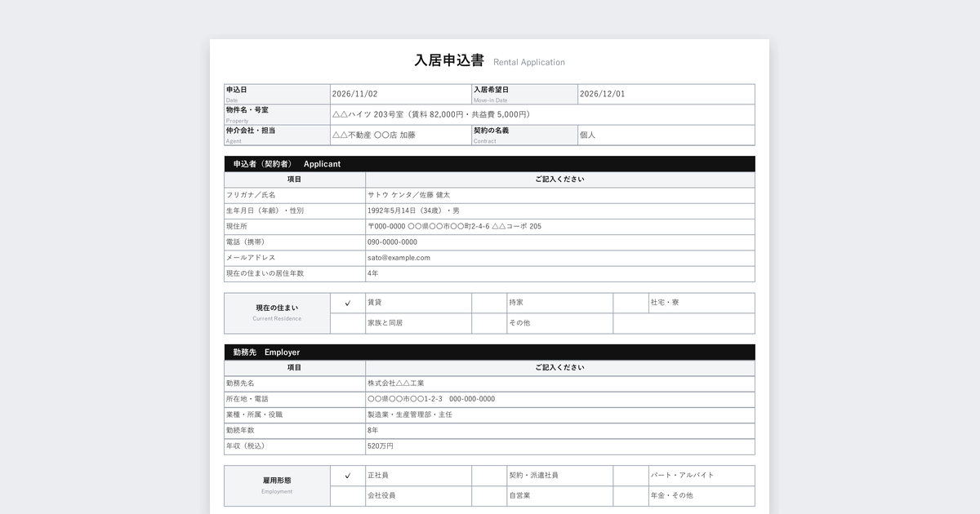Check the box next to 持家

[x=489, y=303]
